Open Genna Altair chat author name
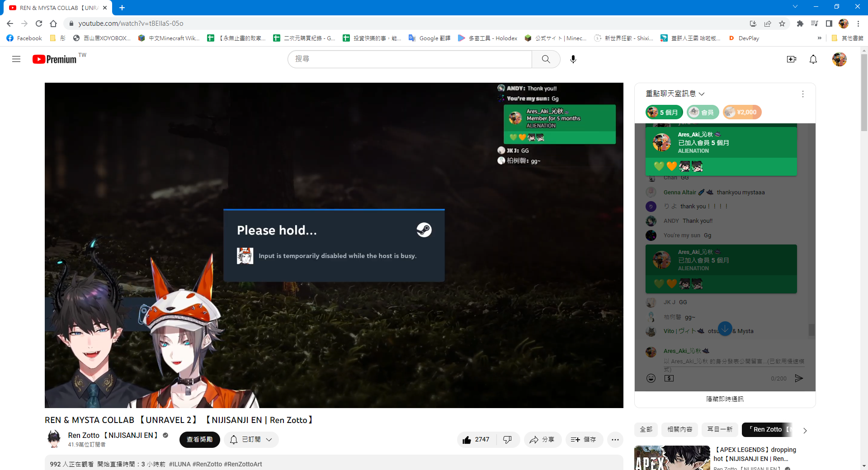Viewport: 868px width, 470px height. click(679, 193)
